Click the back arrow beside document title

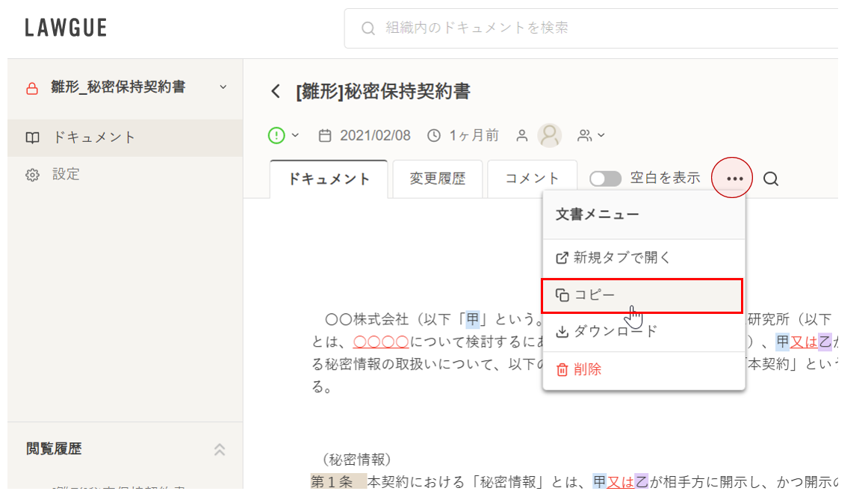tap(276, 92)
